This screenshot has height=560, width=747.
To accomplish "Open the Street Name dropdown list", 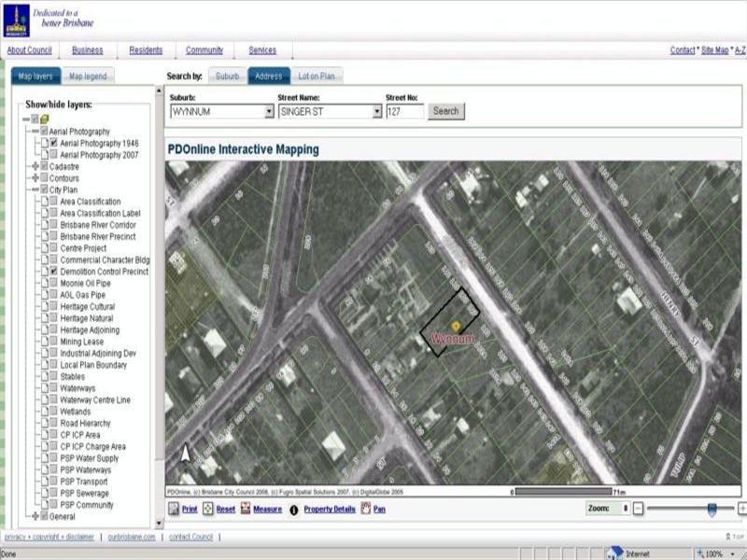I will [x=377, y=111].
